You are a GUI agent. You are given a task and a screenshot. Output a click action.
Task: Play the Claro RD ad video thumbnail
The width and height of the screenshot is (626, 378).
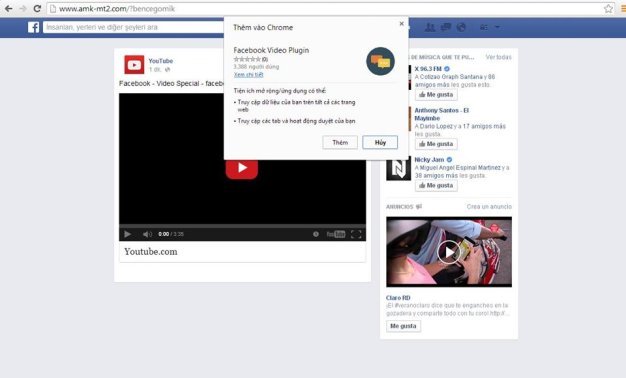pos(449,252)
